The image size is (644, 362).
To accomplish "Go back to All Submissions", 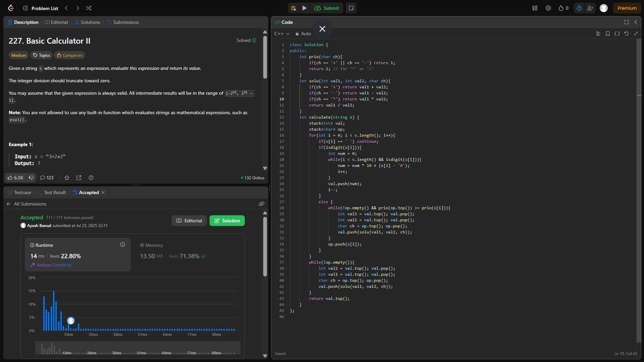I will [26, 204].
